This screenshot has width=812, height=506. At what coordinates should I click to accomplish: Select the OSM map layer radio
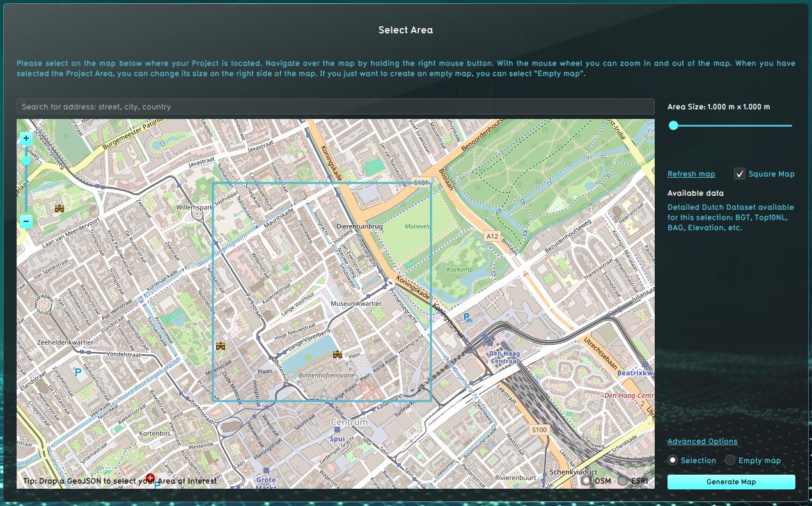587,480
